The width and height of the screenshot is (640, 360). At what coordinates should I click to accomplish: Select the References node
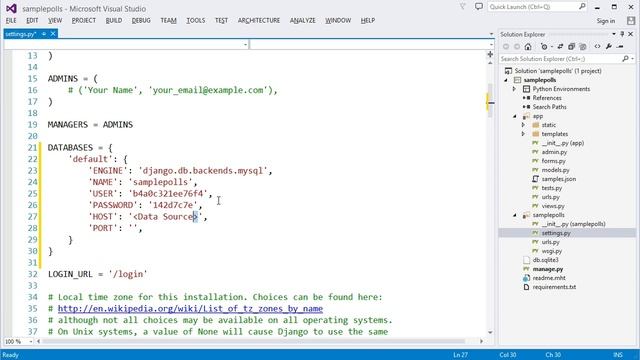coord(547,98)
